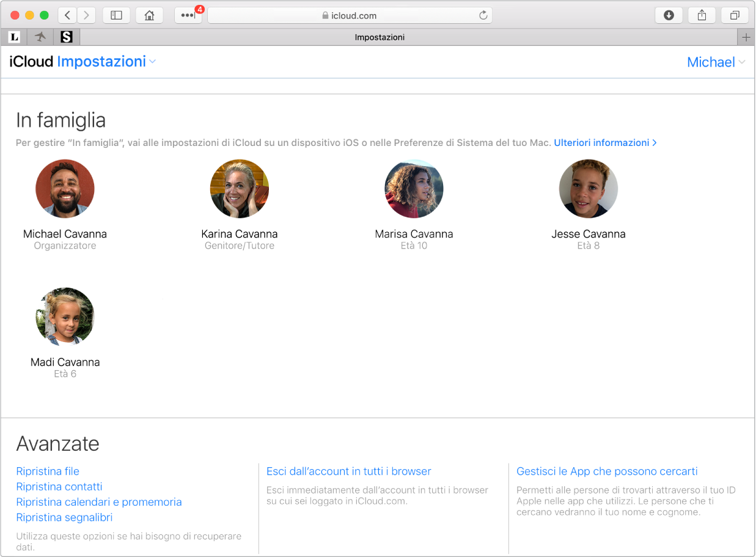Click the Ripristina contatti link
The image size is (756, 557).
59,486
